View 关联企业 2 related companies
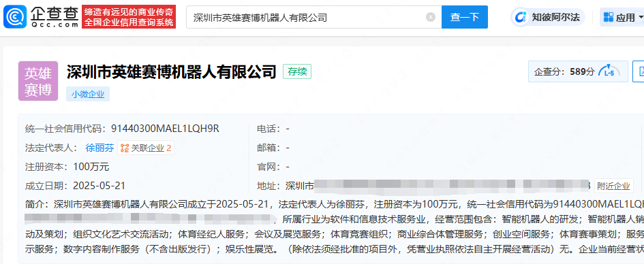The width and height of the screenshot is (644, 264). click(x=146, y=148)
